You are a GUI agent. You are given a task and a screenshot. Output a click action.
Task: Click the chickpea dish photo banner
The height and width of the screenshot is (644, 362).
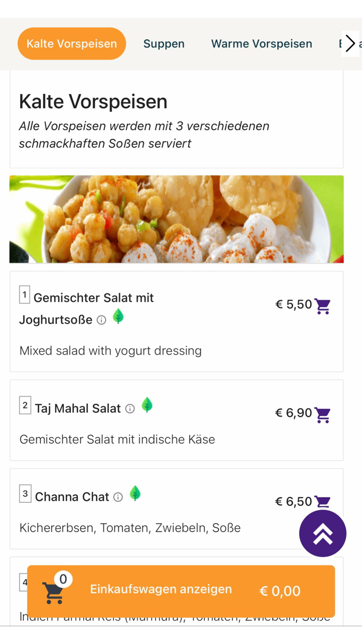pyautogui.click(x=176, y=219)
